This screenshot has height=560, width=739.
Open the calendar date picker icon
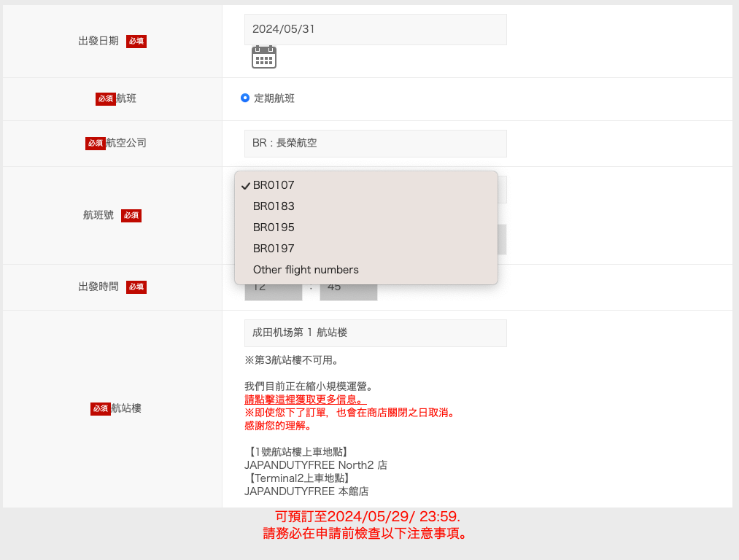point(263,57)
